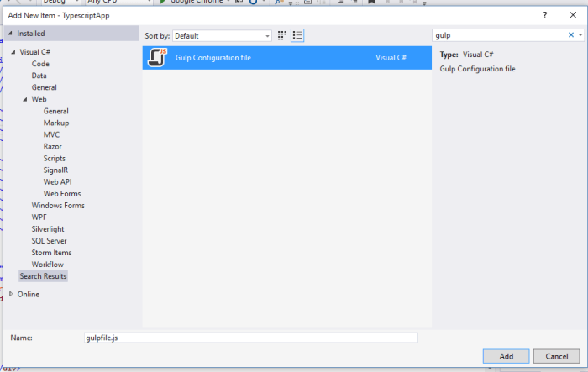Viewport: 588px width, 372px height.
Task: Select Code category in tree
Action: [x=40, y=64]
